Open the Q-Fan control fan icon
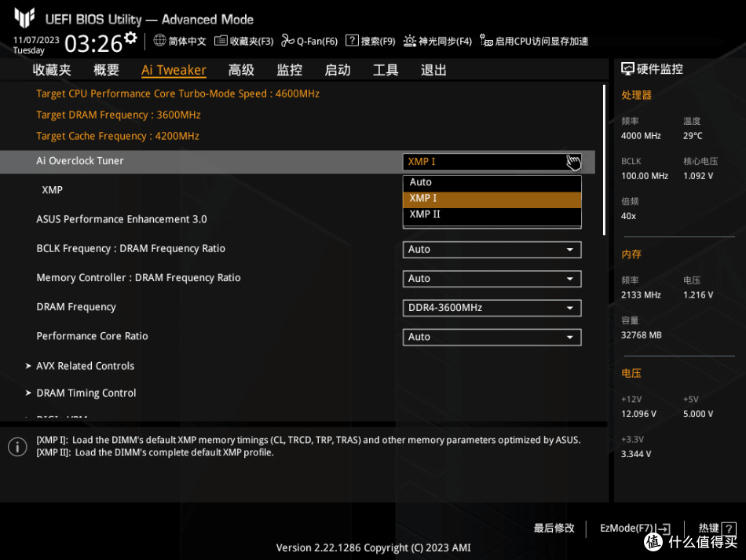 [287, 41]
